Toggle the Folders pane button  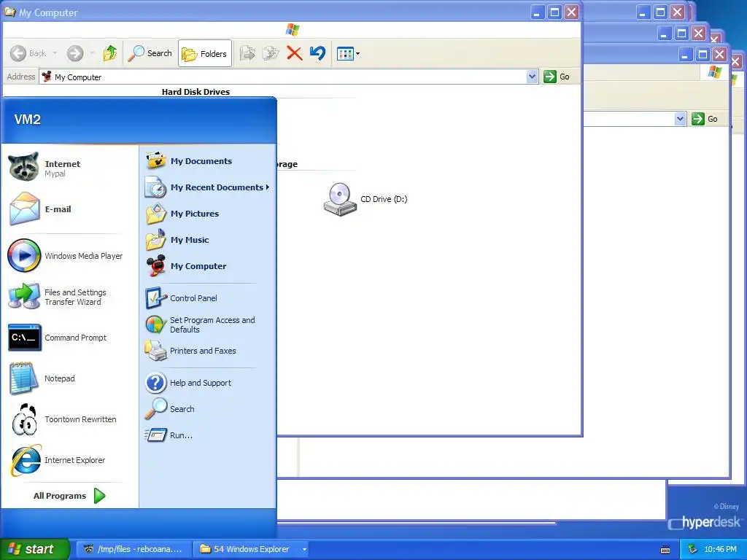(205, 53)
